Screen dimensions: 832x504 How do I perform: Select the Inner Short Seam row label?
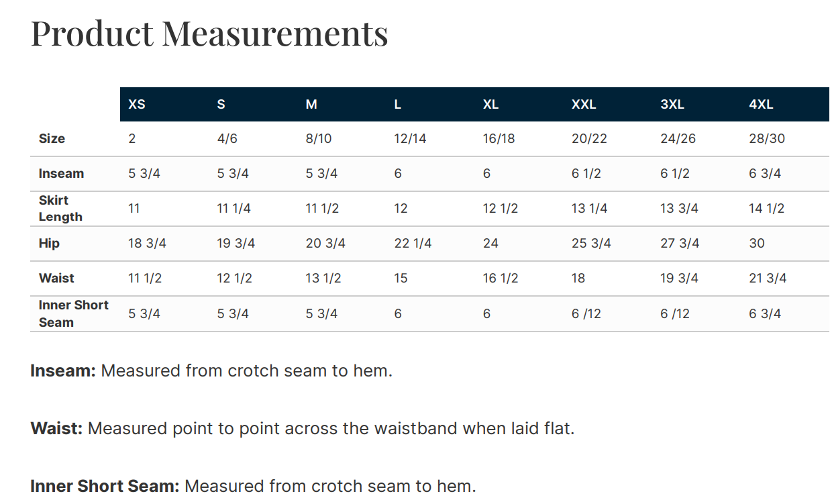coord(73,313)
